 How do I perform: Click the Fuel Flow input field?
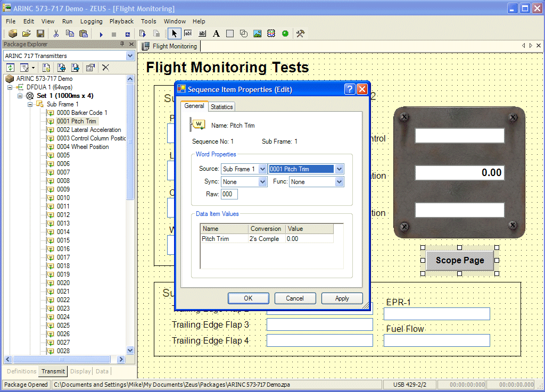[x=437, y=340]
